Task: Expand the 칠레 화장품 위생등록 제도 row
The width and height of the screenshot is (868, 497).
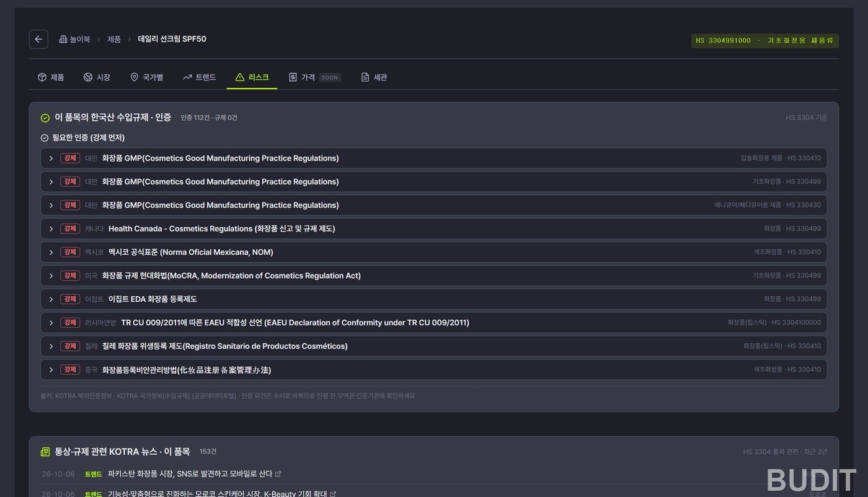Action: (x=433, y=346)
